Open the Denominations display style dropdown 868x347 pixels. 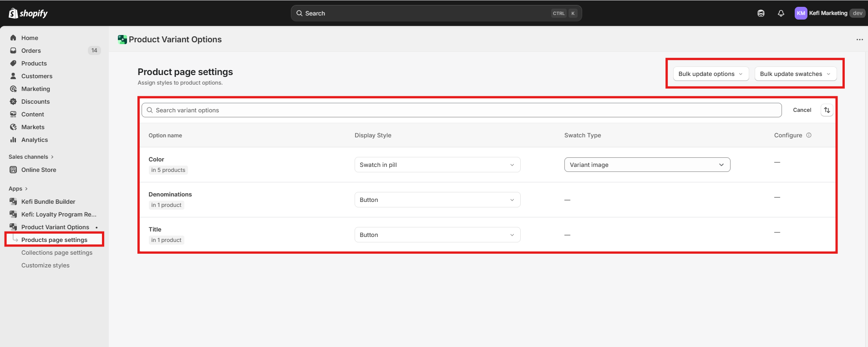(437, 200)
